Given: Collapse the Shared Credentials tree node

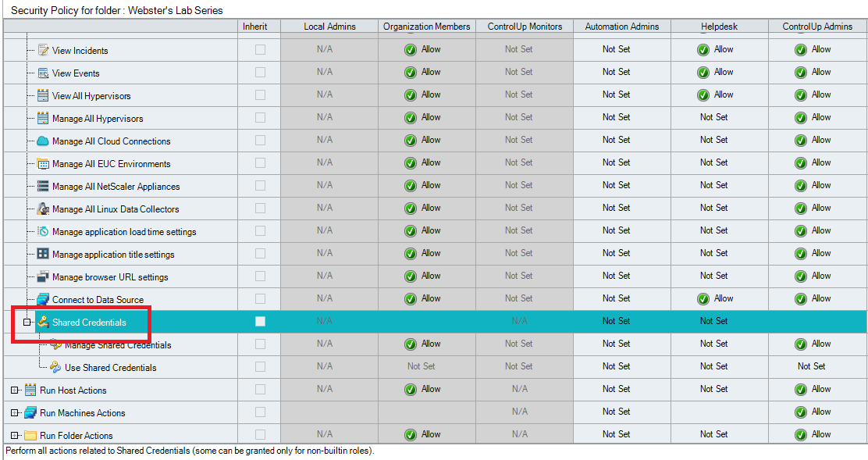Looking at the screenshot, I should click(27, 323).
